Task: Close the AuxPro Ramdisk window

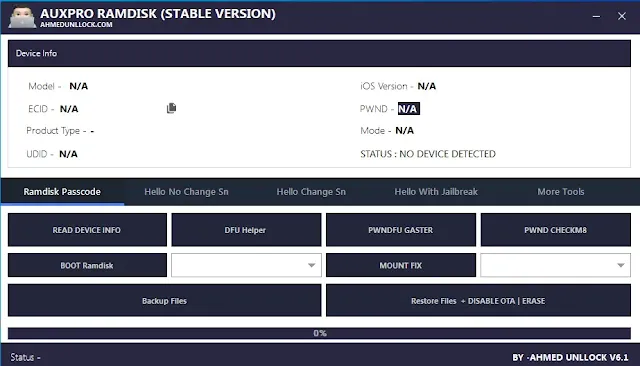Action: click(x=622, y=16)
